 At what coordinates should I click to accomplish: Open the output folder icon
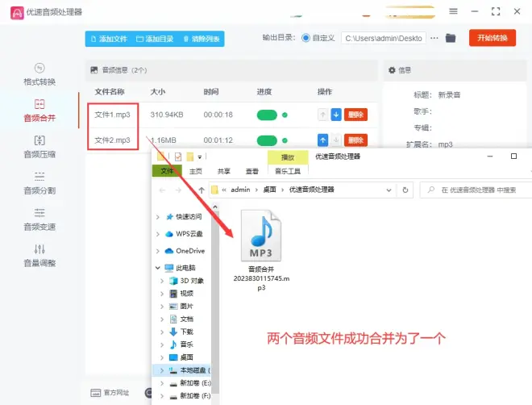click(451, 38)
